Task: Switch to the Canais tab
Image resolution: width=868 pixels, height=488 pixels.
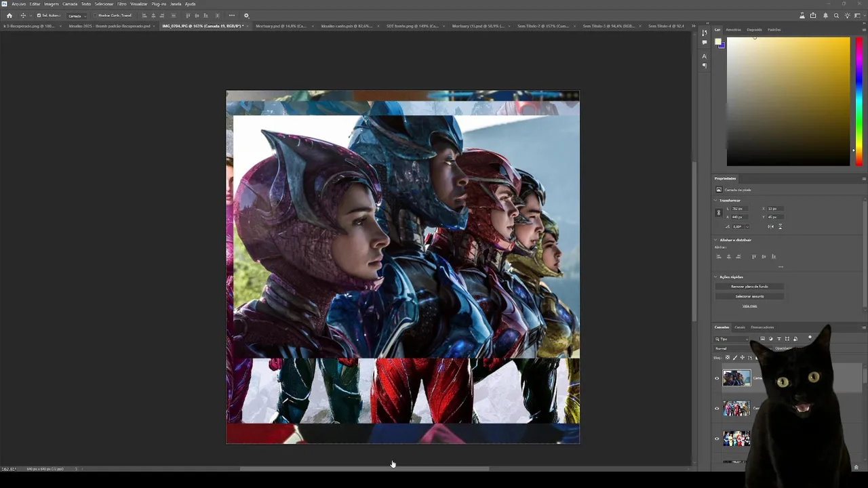Action: point(740,327)
